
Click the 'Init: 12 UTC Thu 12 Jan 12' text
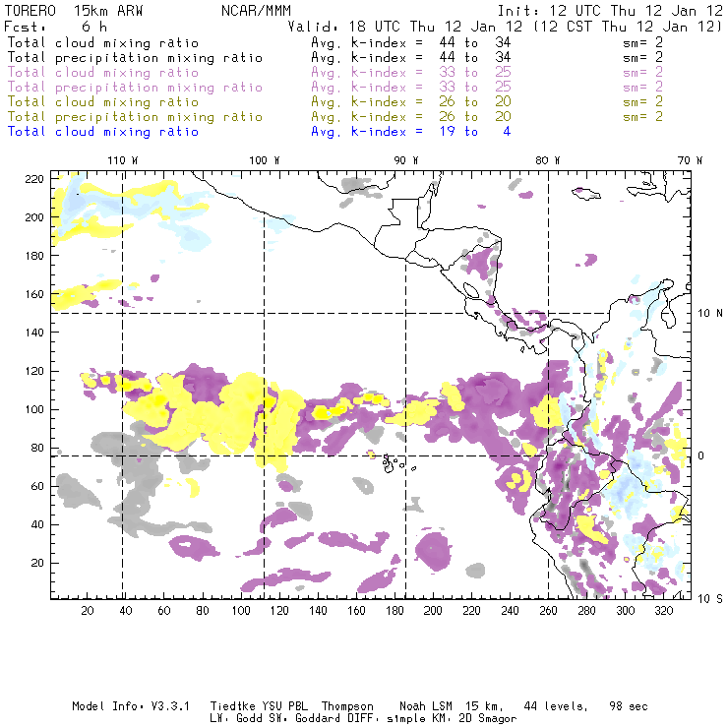pos(610,11)
